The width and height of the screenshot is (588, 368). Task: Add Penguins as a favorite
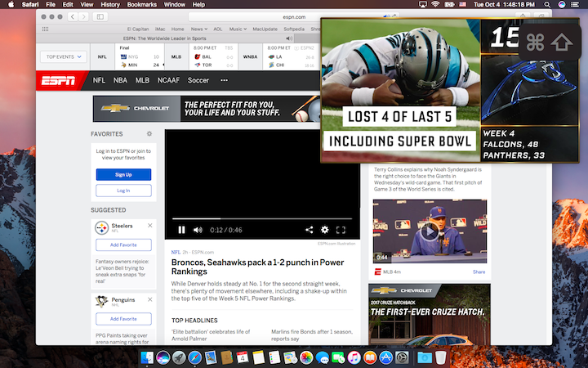point(123,319)
